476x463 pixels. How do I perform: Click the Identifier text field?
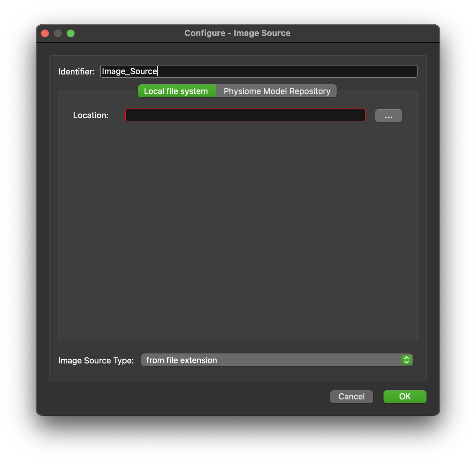(259, 71)
